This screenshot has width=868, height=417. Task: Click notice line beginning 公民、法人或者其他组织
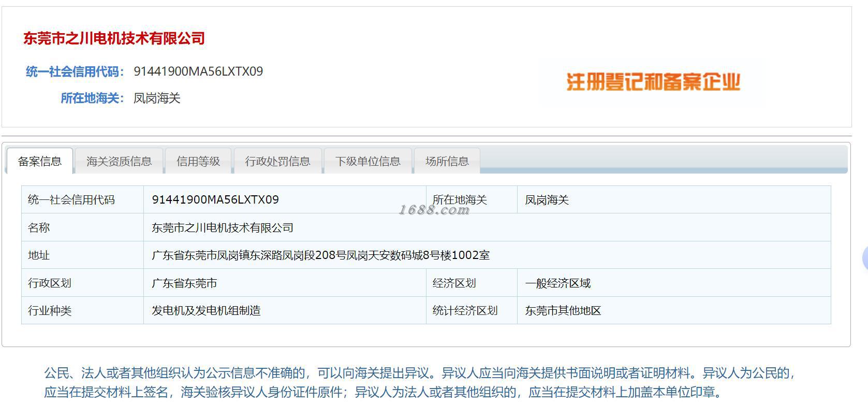coord(420,373)
